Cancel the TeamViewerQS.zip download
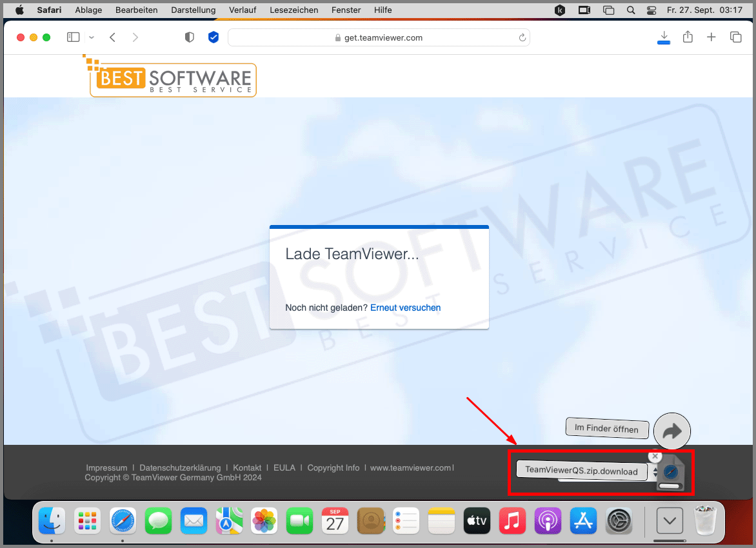Viewport: 756px width, 548px height. 655,456
